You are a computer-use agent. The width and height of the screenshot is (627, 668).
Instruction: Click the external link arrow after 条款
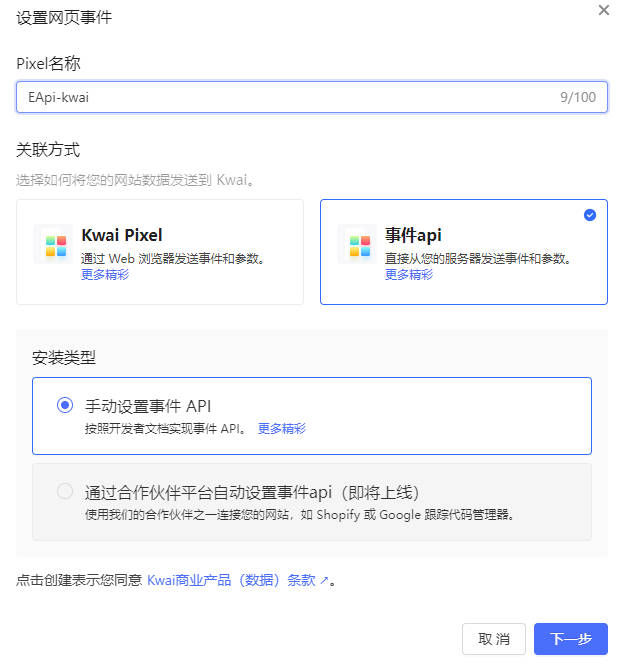[x=324, y=581]
